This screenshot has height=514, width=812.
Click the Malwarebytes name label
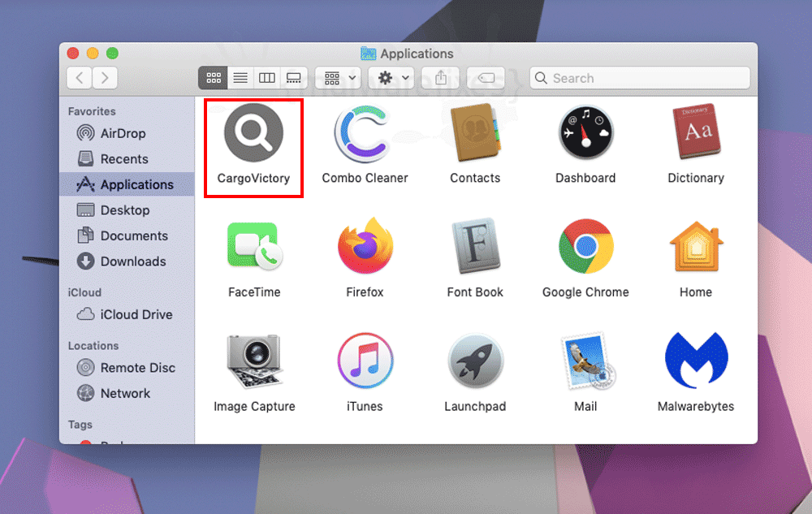[696, 406]
